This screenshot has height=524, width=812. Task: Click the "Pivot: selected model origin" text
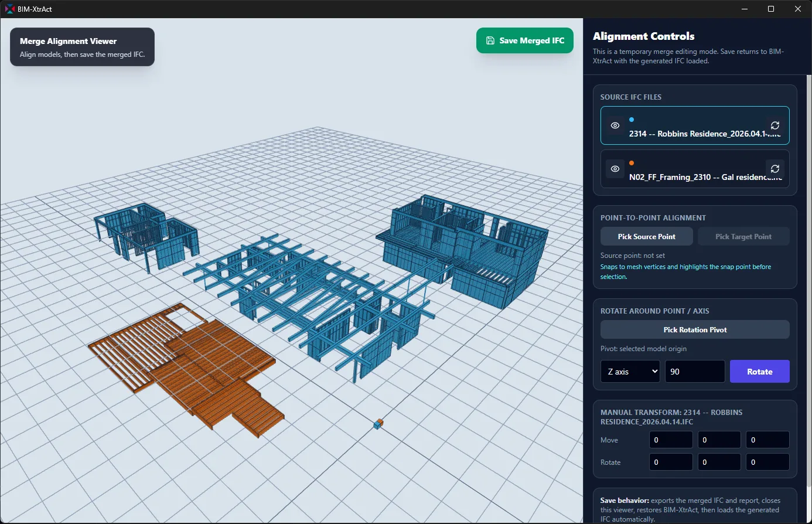pos(643,349)
